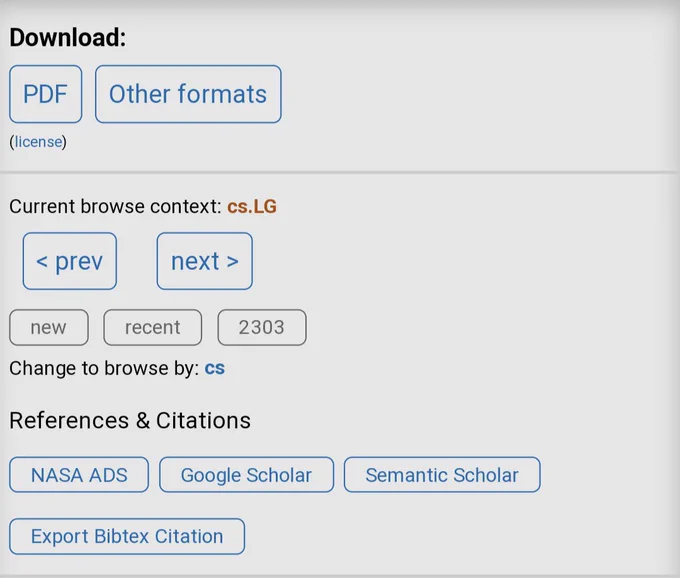680x578 pixels.
Task: Change browse context to cs
Action: (x=214, y=368)
